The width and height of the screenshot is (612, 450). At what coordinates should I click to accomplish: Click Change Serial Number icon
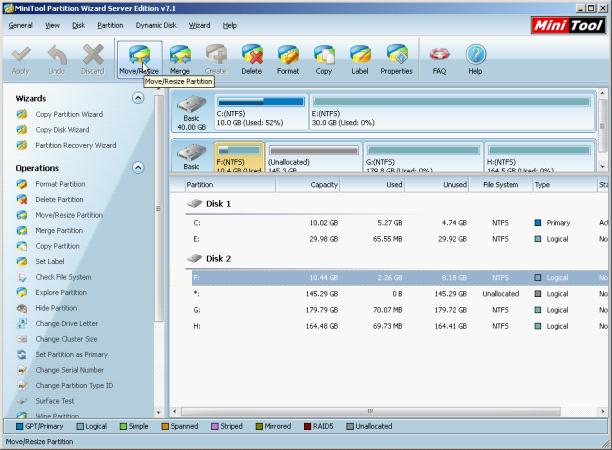tap(22, 370)
